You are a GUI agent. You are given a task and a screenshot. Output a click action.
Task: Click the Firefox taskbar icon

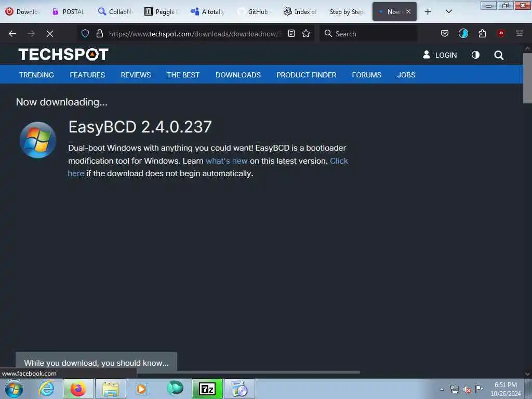pos(78,389)
